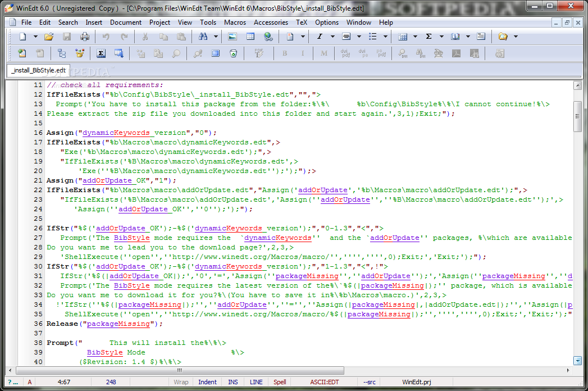This screenshot has width=588, height=391.
Task: Click the Undo arrow icon
Action: (x=106, y=37)
